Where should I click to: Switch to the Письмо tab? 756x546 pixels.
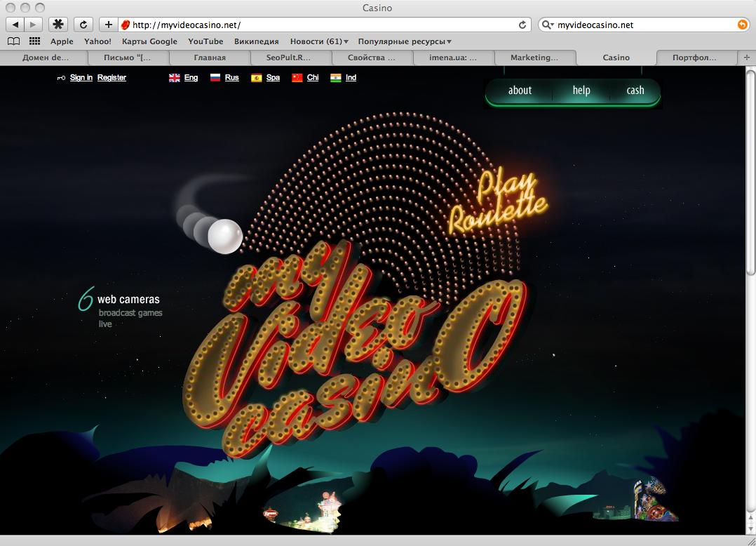coord(128,58)
